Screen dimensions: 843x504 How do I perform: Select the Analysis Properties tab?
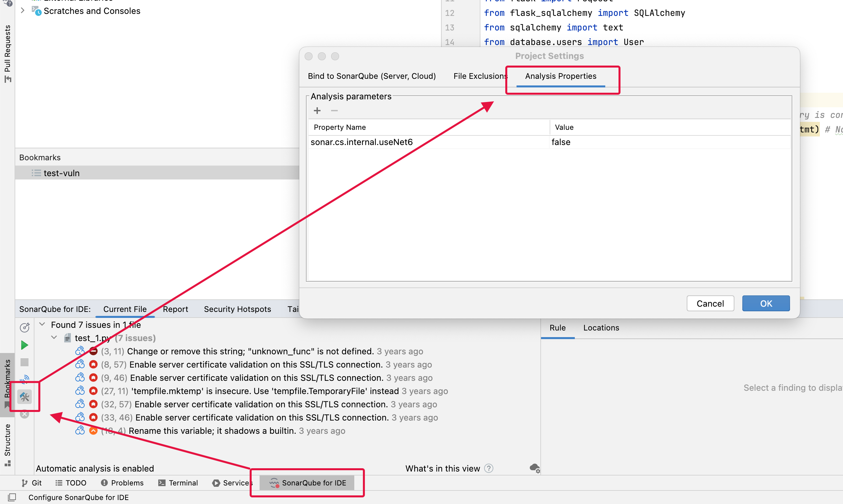click(561, 76)
